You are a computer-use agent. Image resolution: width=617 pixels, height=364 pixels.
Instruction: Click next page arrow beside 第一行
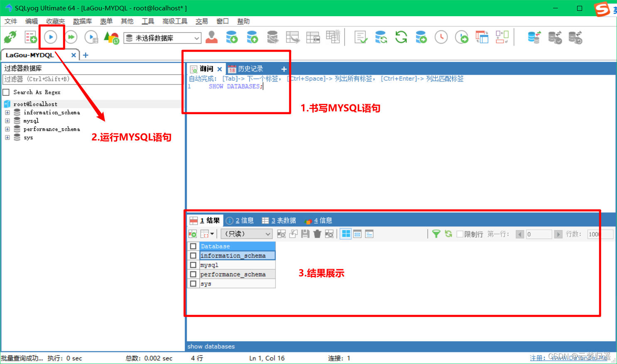(558, 234)
